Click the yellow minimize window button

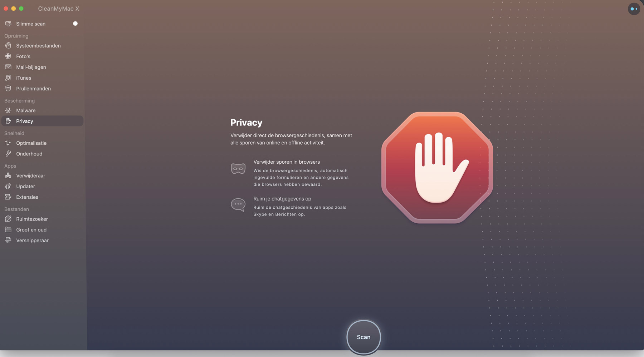[14, 9]
